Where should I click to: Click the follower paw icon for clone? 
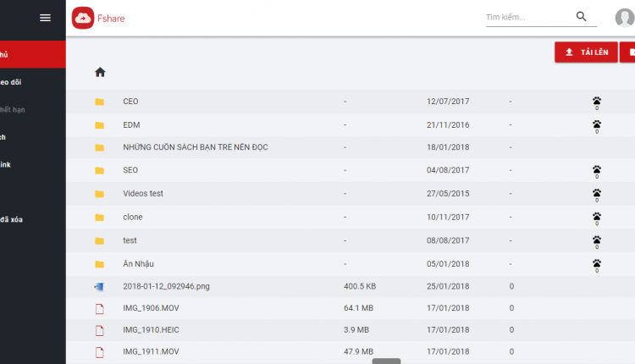597,218
